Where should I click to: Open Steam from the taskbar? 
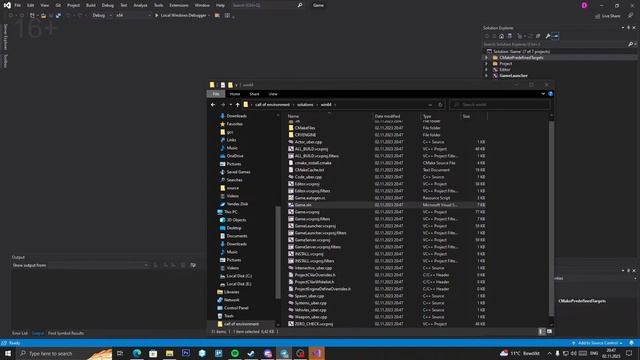click(251, 353)
